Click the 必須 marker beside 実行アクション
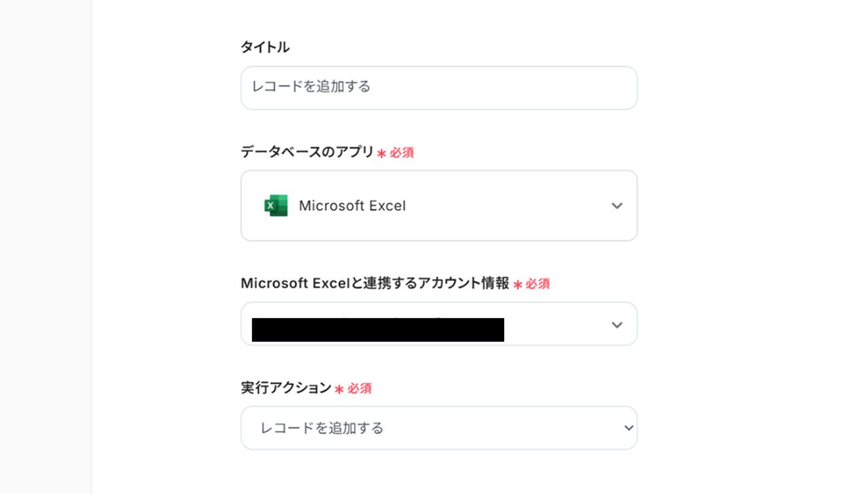The height and width of the screenshot is (494, 868). [360, 388]
